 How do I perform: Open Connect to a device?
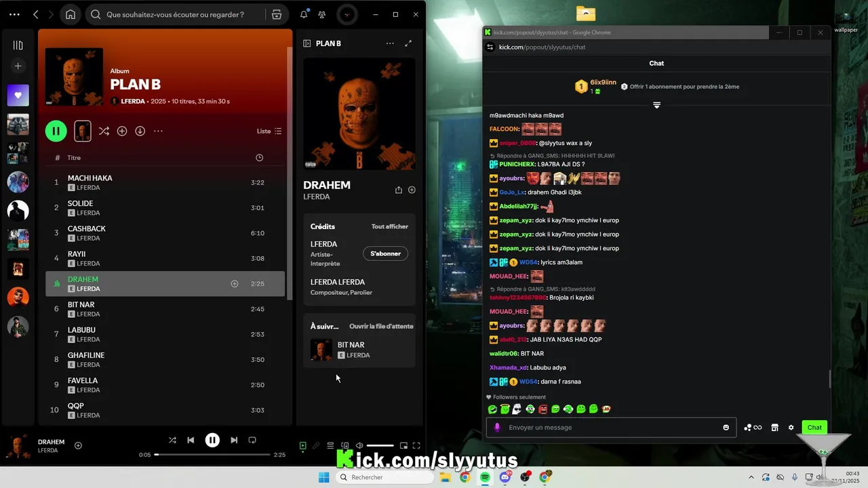click(x=344, y=445)
